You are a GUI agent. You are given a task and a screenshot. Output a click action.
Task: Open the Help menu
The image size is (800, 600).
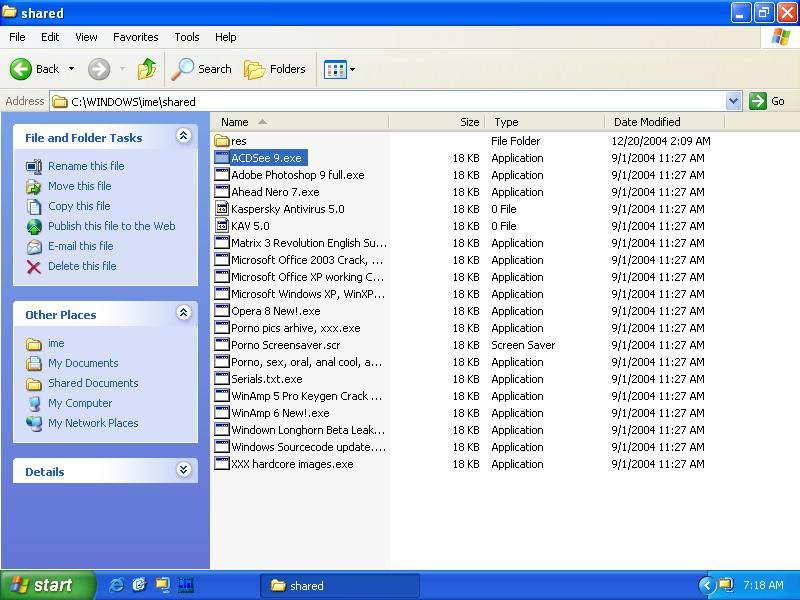pos(225,37)
